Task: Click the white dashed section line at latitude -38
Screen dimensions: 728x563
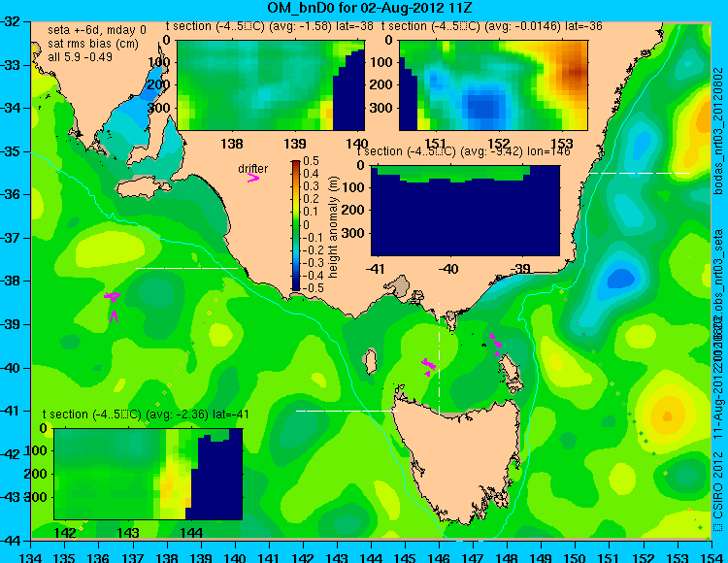Action: tap(186, 268)
